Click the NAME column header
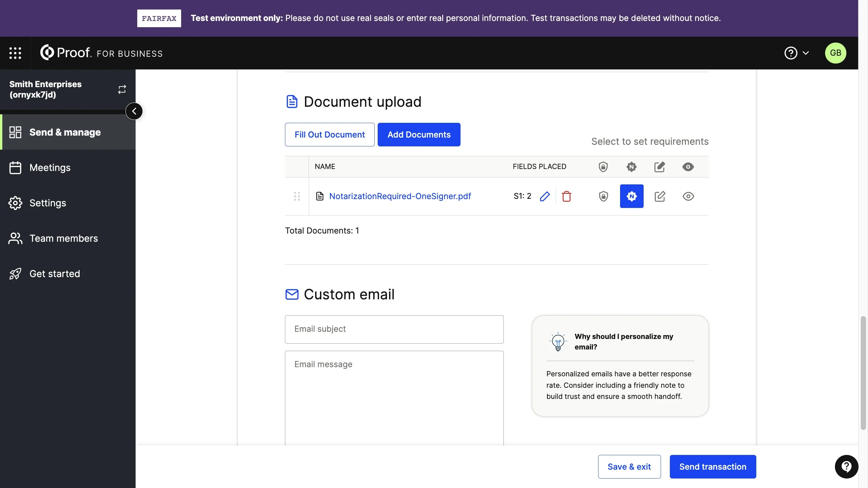The image size is (868, 488). pyautogui.click(x=325, y=166)
